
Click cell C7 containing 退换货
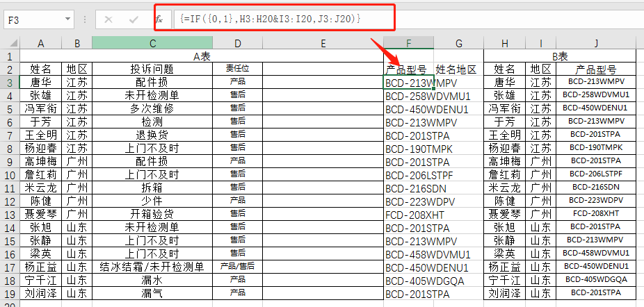152,135
